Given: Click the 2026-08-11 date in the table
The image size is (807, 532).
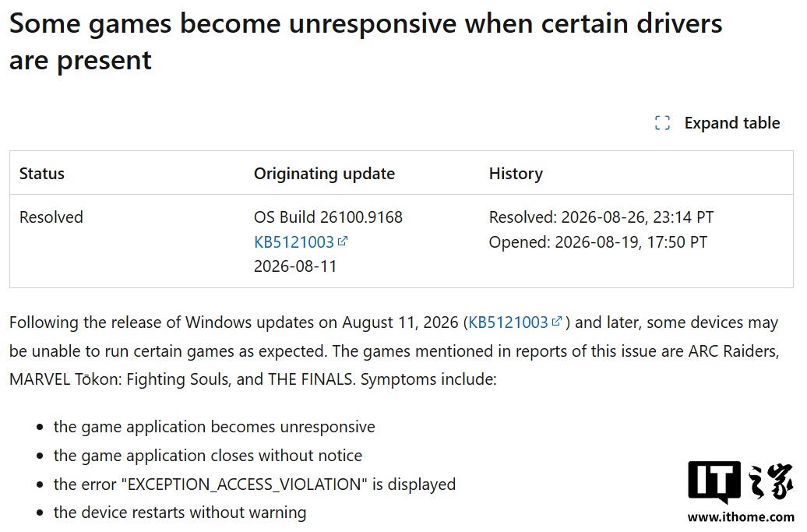Looking at the screenshot, I should point(295,266).
